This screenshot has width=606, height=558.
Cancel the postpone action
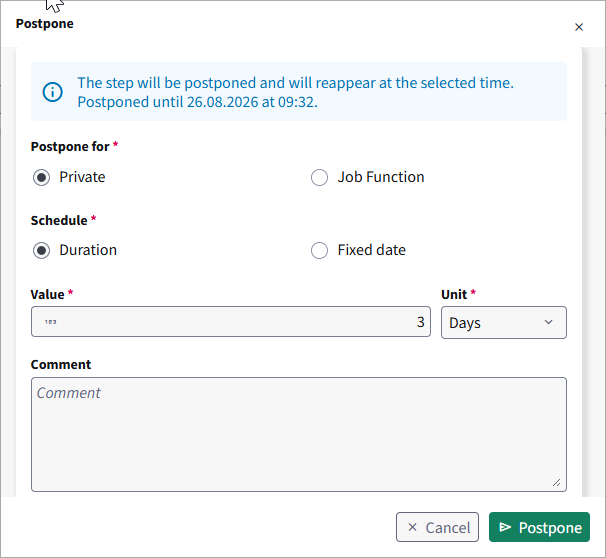click(x=437, y=527)
